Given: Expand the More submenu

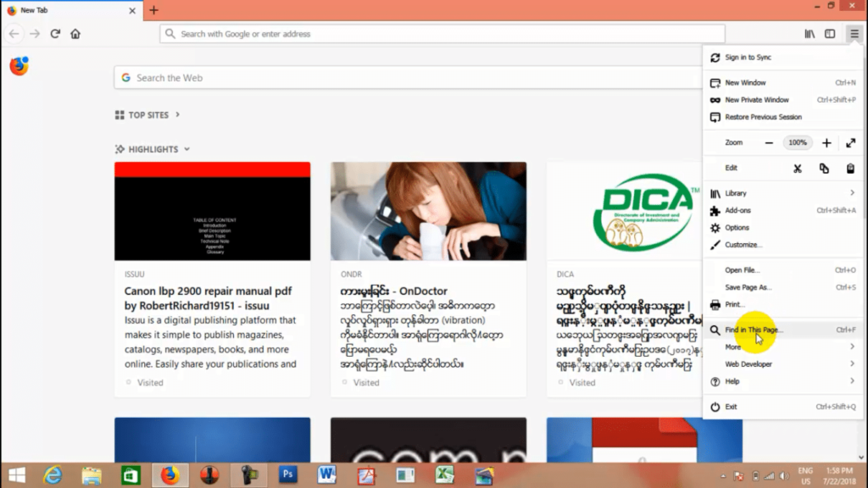Looking at the screenshot, I should pos(782,347).
